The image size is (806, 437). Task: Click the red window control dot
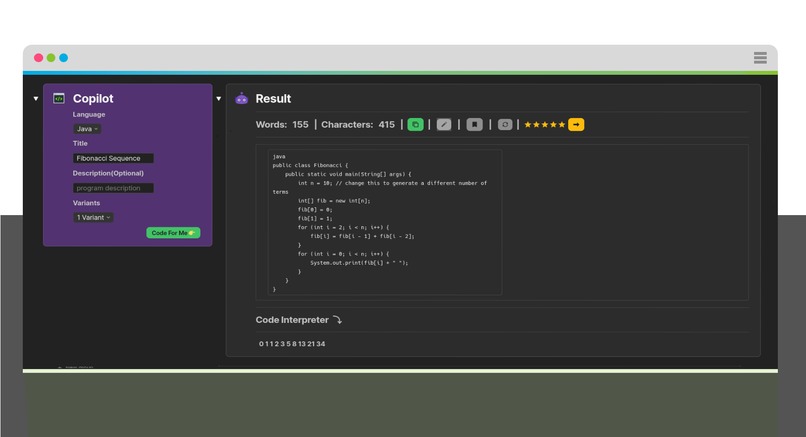click(x=39, y=58)
